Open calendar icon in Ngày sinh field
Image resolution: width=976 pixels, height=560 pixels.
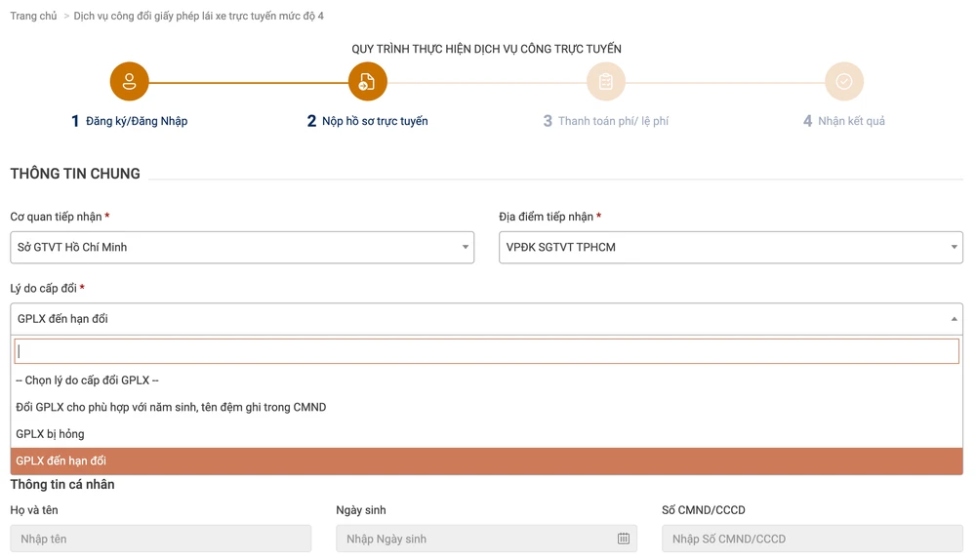click(623, 539)
